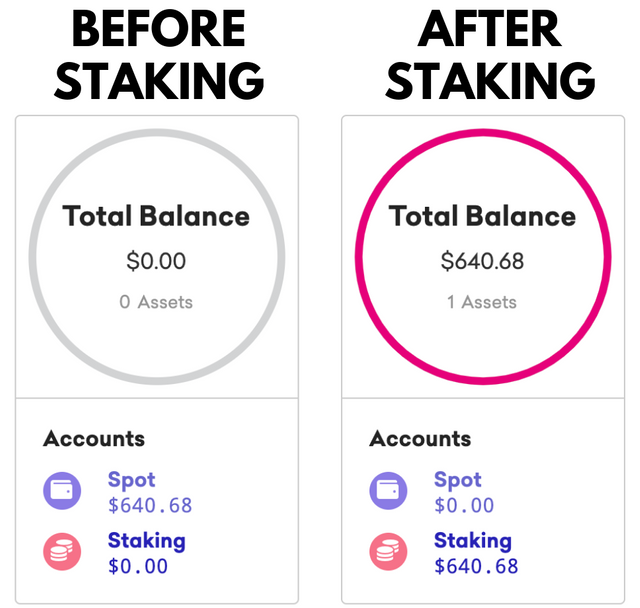Click the Accounts heading in After panel
640x608 pixels.
420,439
